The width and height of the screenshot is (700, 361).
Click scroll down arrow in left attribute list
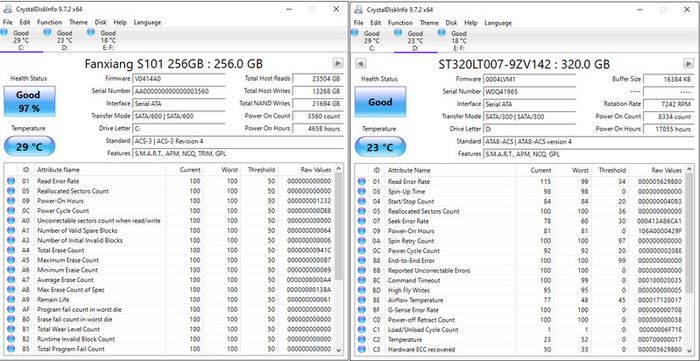point(338,350)
